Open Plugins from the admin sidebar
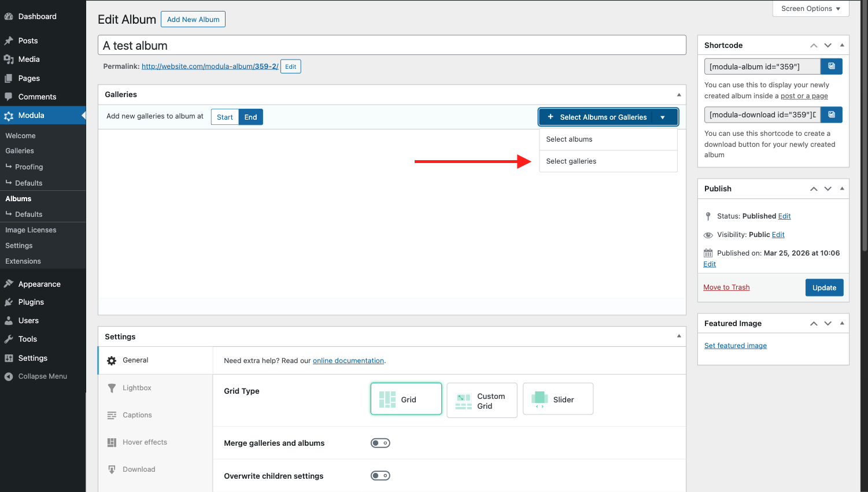This screenshot has height=492, width=868. click(31, 302)
